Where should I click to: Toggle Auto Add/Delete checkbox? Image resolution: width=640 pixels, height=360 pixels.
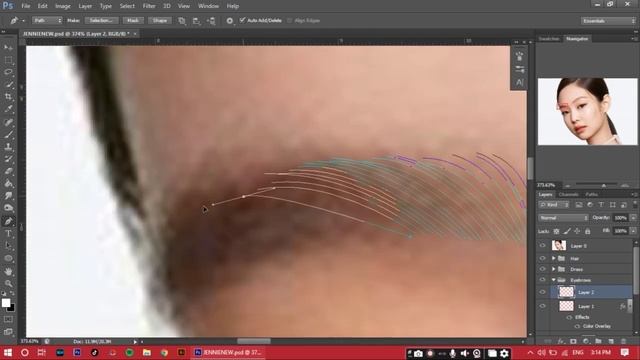click(x=242, y=20)
